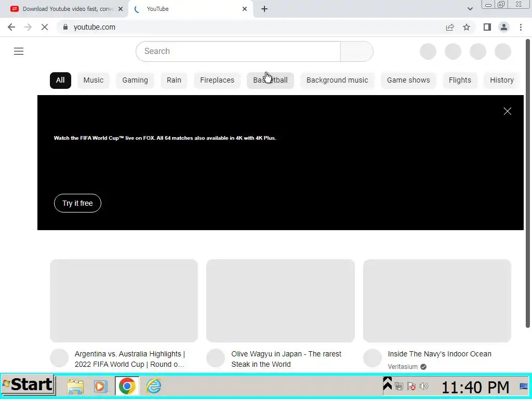This screenshot has height=399, width=532.
Task: Open a new tab with the plus button
Action: tap(264, 9)
